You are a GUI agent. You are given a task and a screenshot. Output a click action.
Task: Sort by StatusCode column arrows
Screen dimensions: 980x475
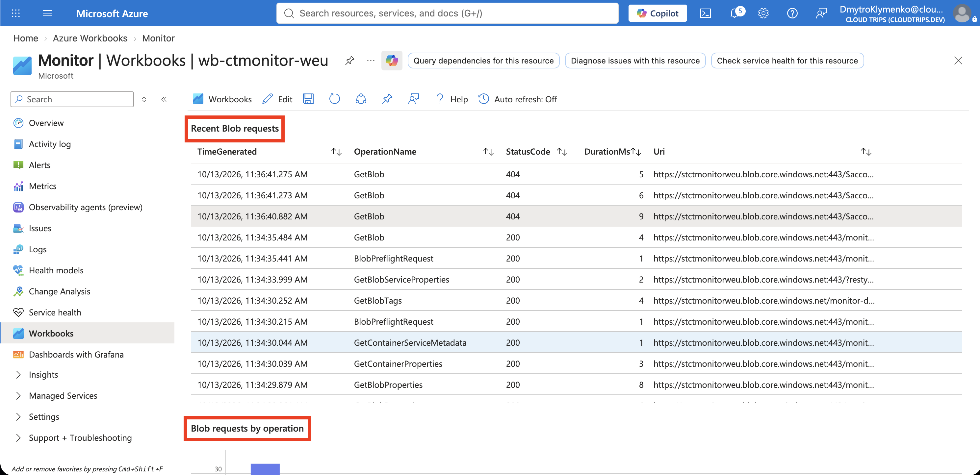[562, 152]
